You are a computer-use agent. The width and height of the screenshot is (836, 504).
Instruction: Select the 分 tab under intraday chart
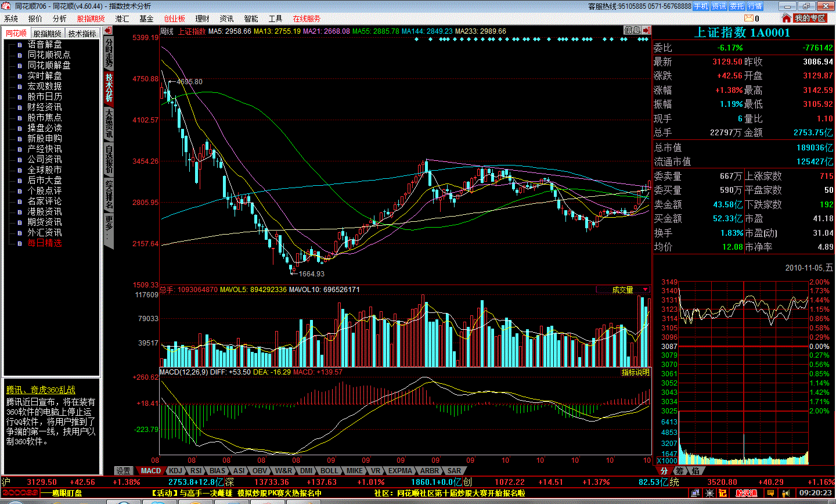point(664,471)
